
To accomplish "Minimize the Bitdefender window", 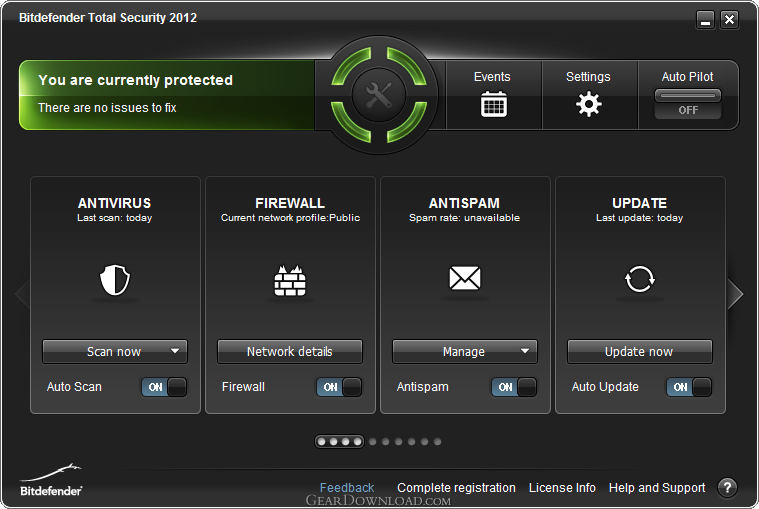I will [705, 20].
